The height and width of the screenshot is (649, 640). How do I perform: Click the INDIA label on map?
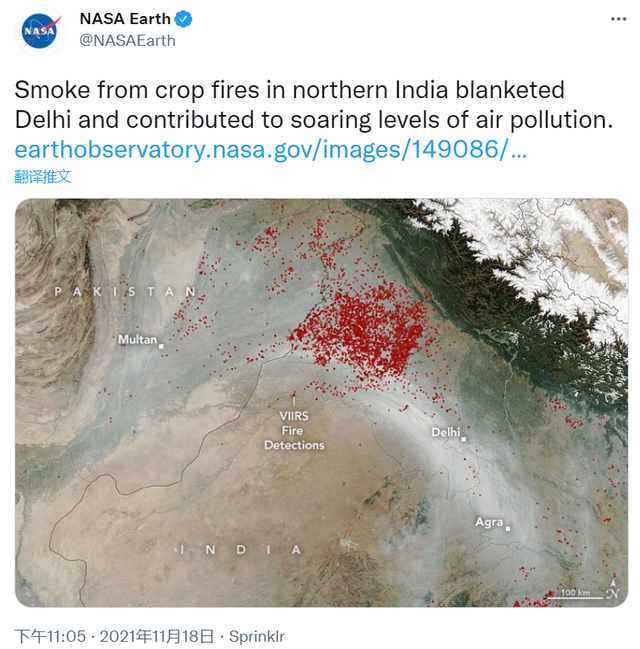pyautogui.click(x=238, y=550)
